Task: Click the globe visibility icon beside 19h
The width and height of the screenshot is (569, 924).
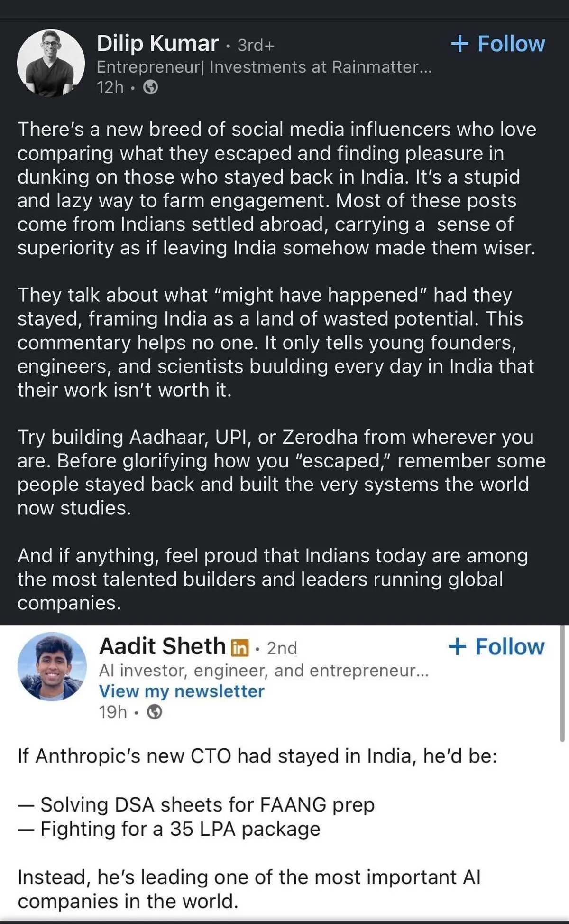Action: click(155, 712)
